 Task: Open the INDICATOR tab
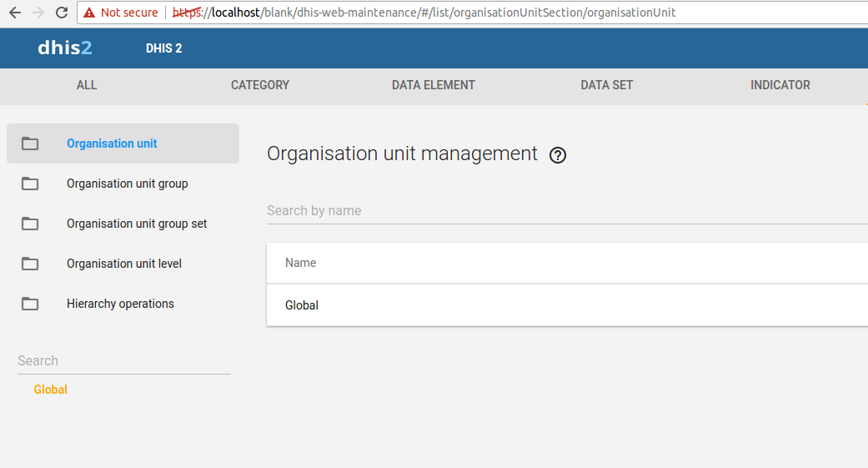780,85
